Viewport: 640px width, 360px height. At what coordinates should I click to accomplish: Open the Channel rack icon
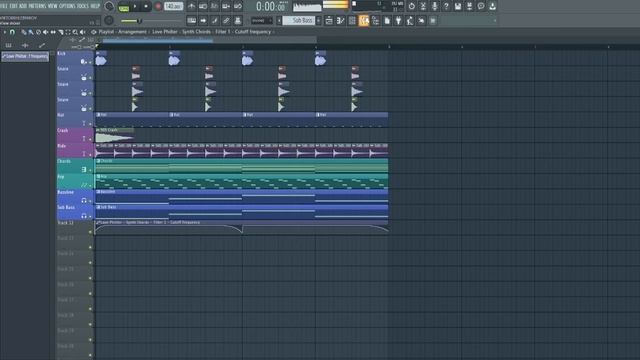click(x=352, y=20)
